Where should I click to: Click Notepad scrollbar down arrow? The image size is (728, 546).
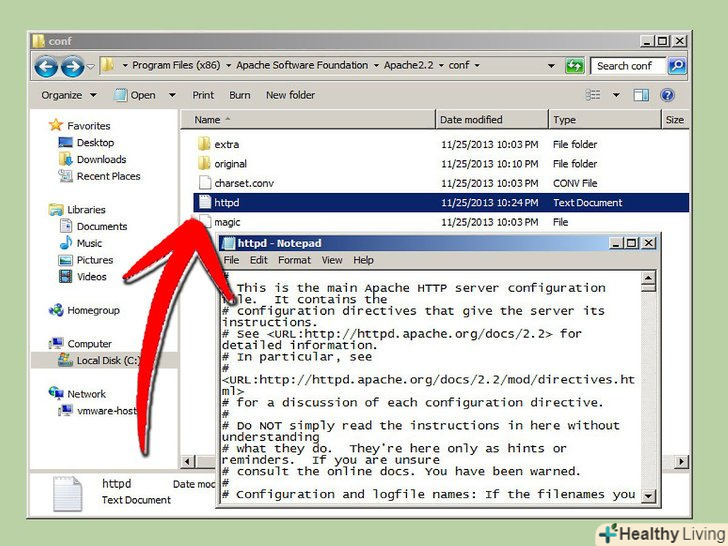[648, 495]
